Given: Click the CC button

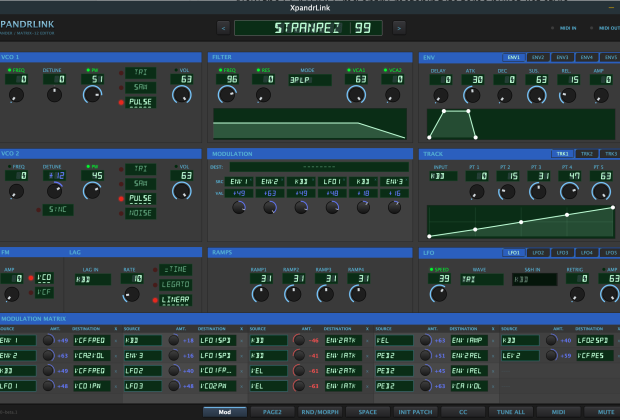Looking at the screenshot, I should [x=463, y=412].
